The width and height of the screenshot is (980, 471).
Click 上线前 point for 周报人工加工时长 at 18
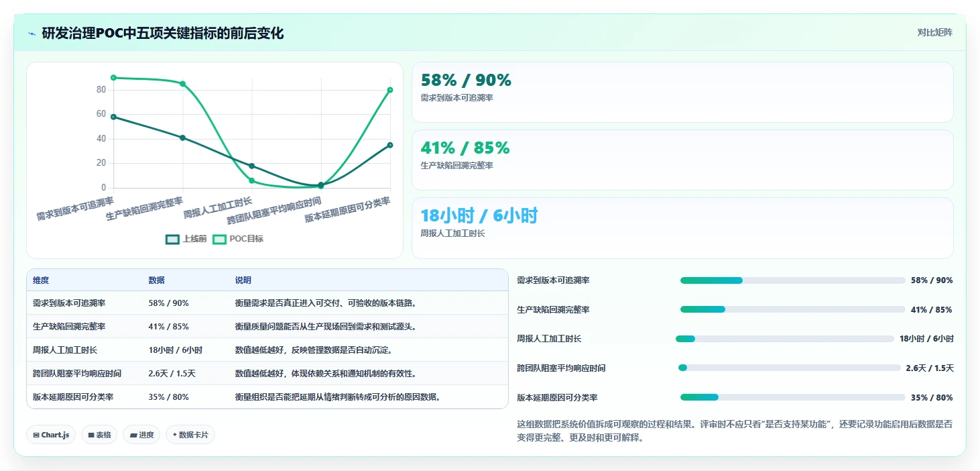[251, 166]
